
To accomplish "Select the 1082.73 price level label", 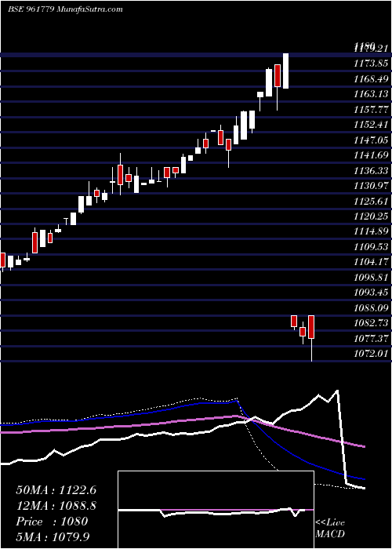I will [x=371, y=323].
